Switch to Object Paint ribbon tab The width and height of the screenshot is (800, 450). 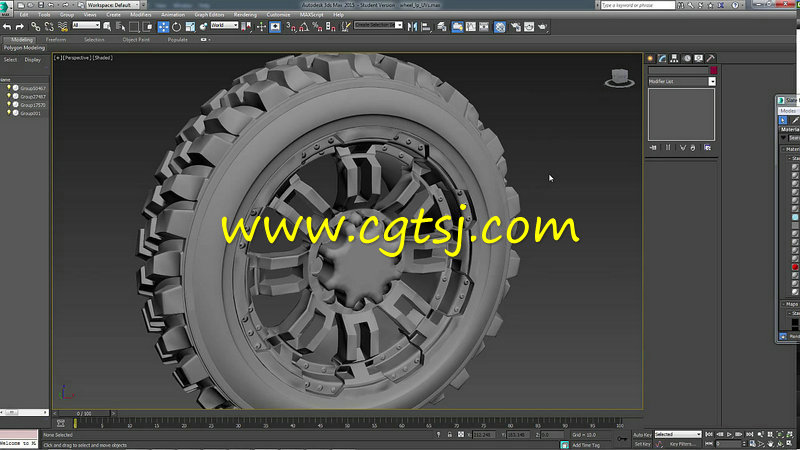(136, 39)
